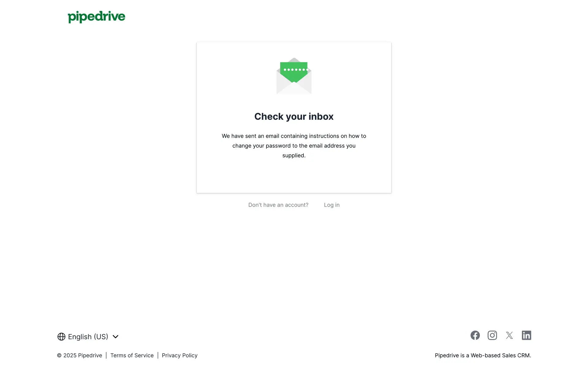Click the word "supplied." in the message
Image resolution: width=588 pixels, height=368 pixels.
pyautogui.click(x=294, y=155)
